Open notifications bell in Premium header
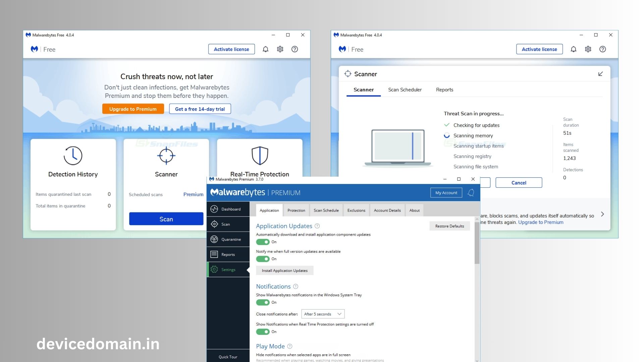Image resolution: width=644 pixels, height=362 pixels. [471, 193]
